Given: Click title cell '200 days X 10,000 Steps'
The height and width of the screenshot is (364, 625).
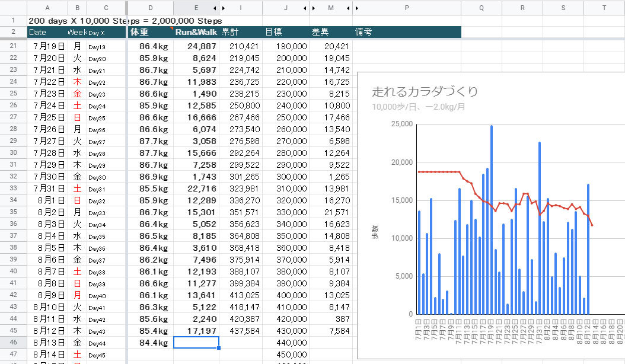Looking at the screenshot, I should (x=125, y=21).
